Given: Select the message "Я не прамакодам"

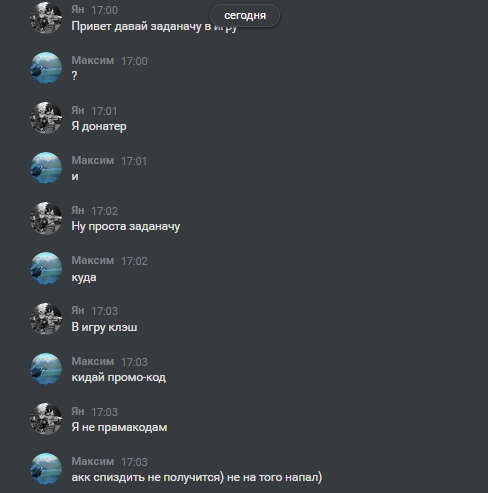Looking at the screenshot, I should [x=119, y=427].
